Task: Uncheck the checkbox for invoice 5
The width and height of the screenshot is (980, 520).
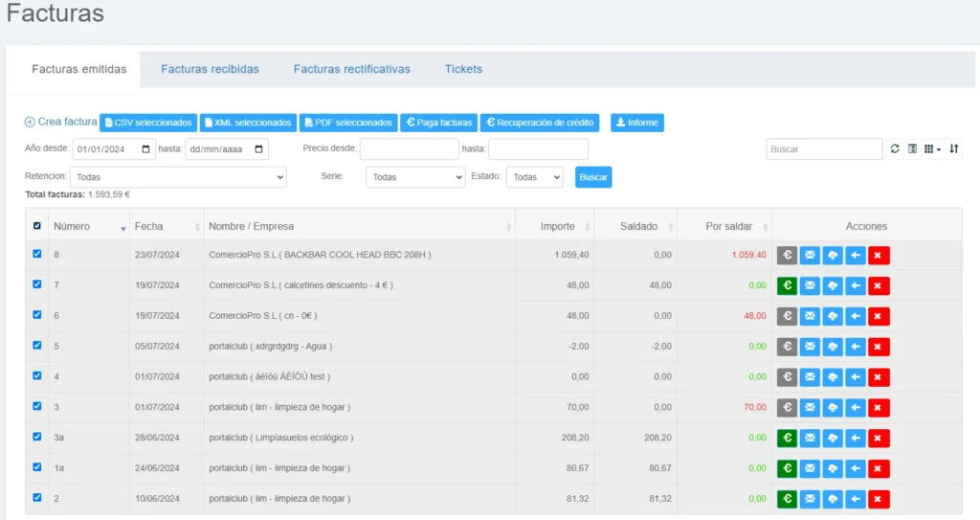Action: (x=37, y=346)
